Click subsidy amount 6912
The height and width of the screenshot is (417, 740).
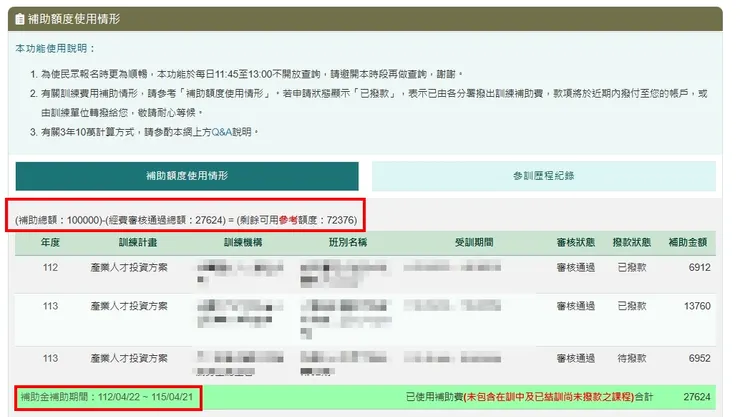[699, 267]
